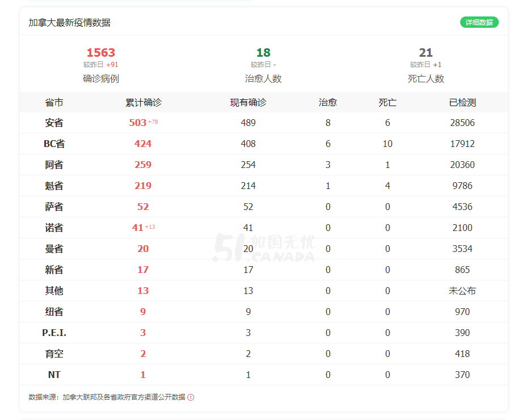Click P.E.I. tested value 390

(x=462, y=333)
